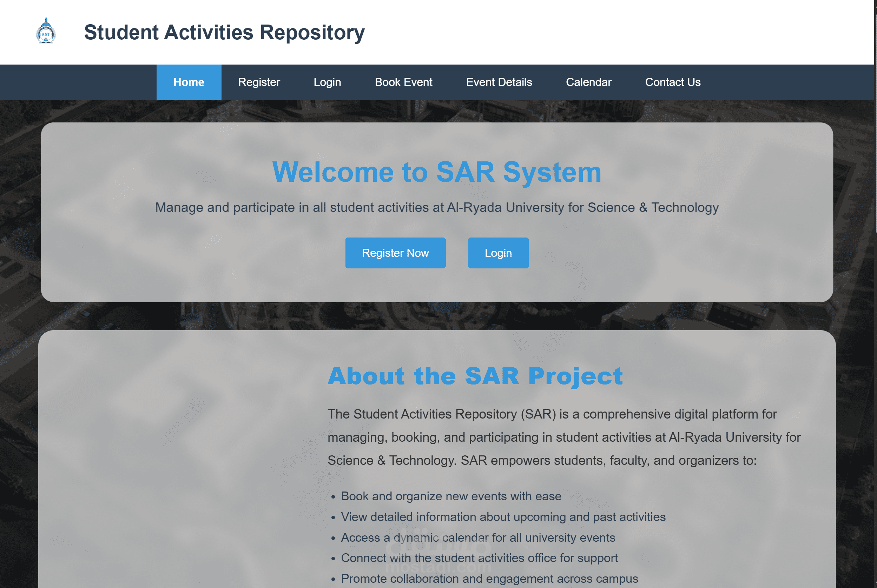This screenshot has width=877, height=588.
Task: Open the Event Details navigation item
Action: tap(499, 82)
